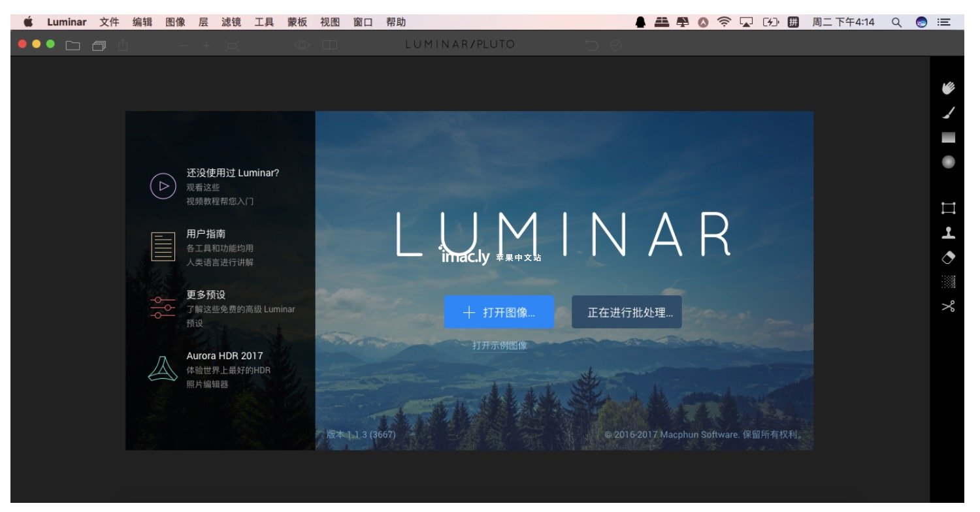This screenshot has width=980, height=512.
Task: Click the AirPlay display icon
Action: [x=746, y=22]
